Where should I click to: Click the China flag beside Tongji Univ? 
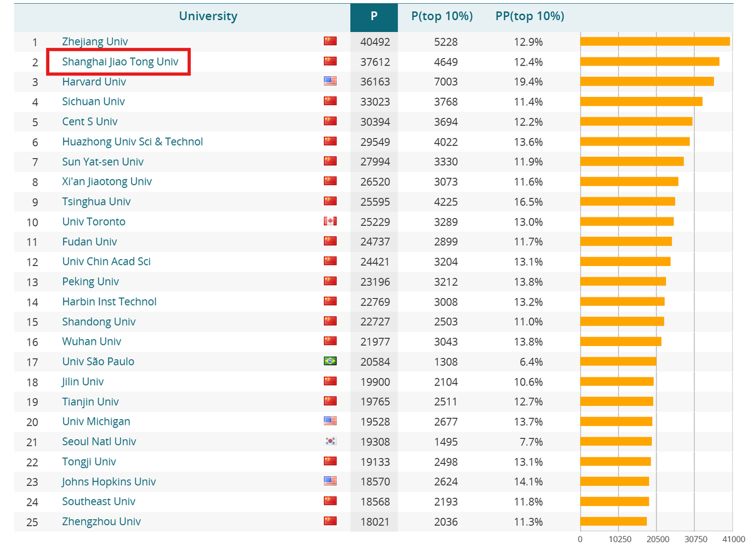click(x=330, y=461)
